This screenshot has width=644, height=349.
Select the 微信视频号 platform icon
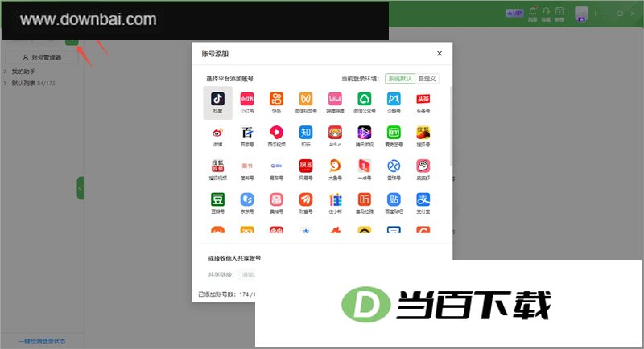(x=306, y=99)
